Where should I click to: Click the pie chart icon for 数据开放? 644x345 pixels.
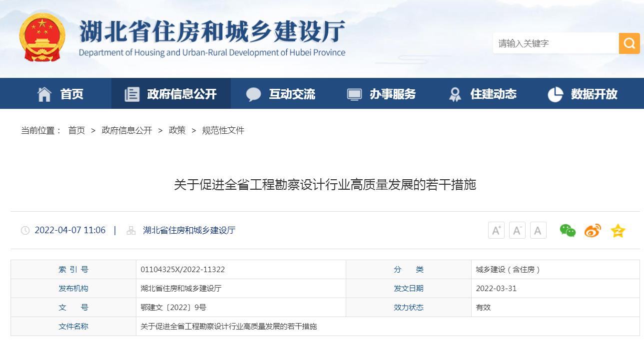[556, 93]
